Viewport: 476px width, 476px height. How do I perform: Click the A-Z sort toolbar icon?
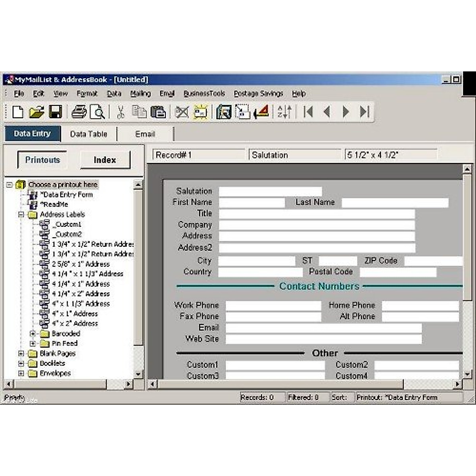(x=284, y=112)
